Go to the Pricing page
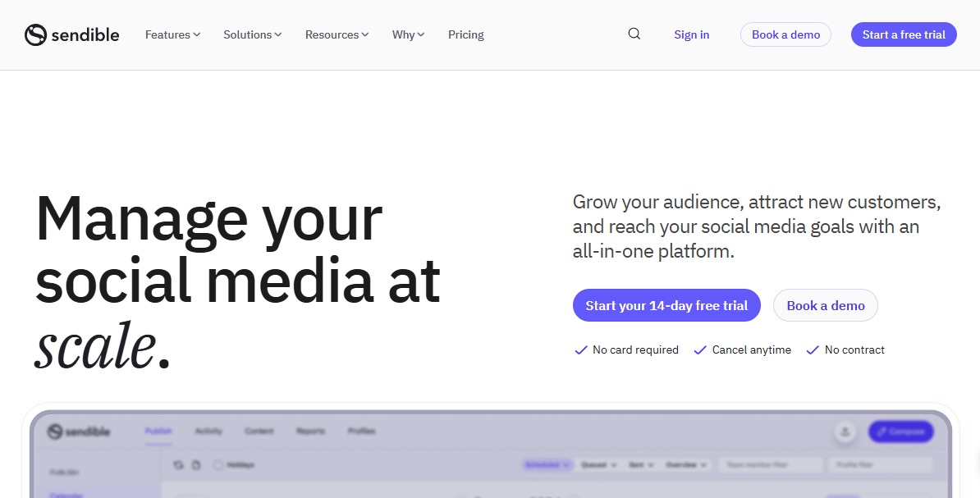This screenshot has width=980, height=498. coord(465,34)
